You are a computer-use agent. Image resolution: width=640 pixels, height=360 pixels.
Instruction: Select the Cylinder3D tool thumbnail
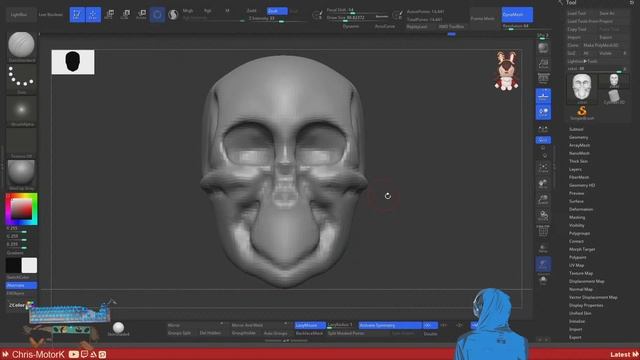click(x=614, y=97)
